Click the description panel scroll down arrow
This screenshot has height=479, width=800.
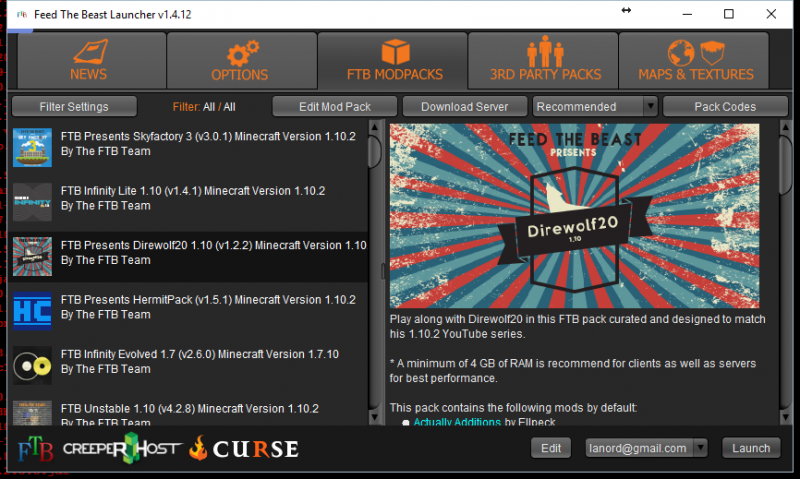tap(786, 418)
